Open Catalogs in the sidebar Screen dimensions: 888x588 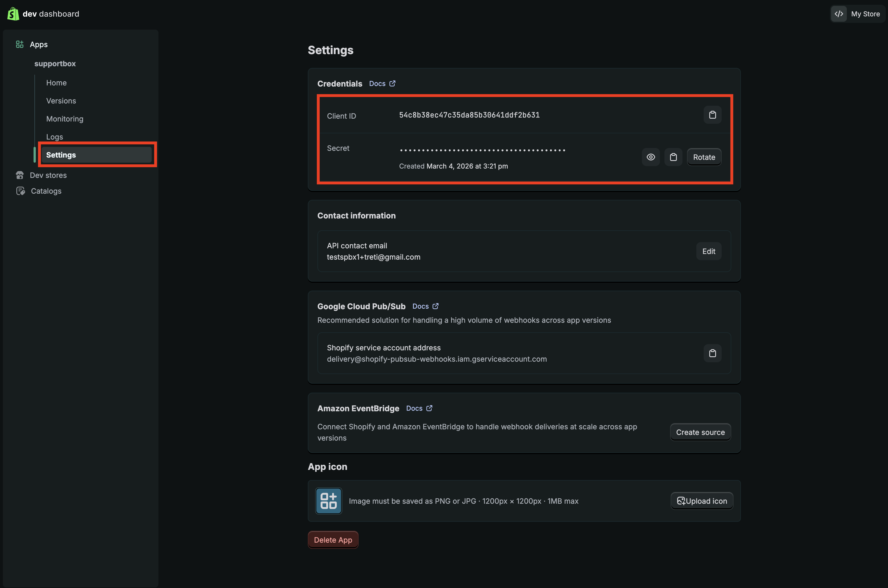click(46, 191)
